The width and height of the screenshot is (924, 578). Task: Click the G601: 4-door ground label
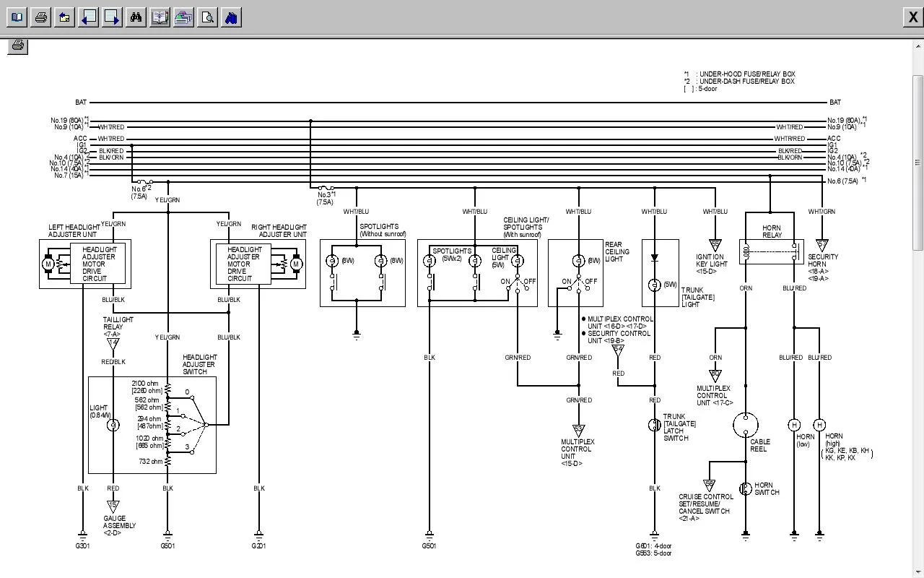654,545
